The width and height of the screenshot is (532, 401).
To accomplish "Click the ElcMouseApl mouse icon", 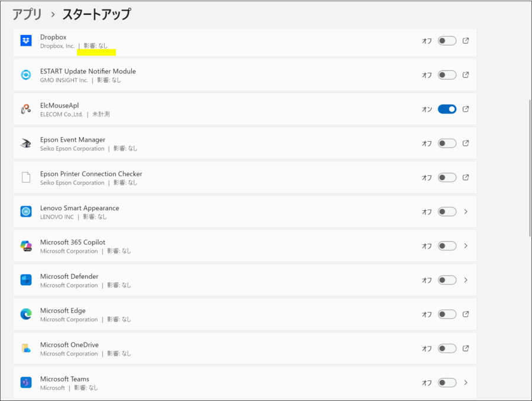I will [x=25, y=109].
